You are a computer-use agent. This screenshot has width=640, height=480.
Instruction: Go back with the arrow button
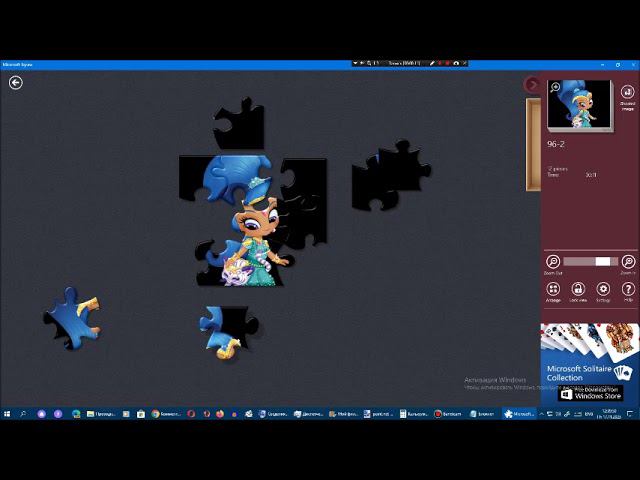pos(16,83)
